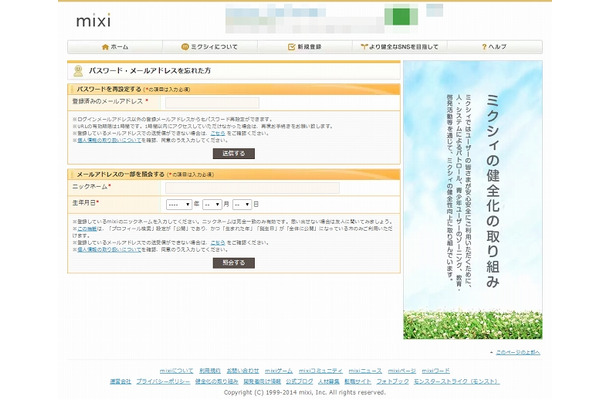Open footer link お問い合わせ
Screen dimensions: 610x400
[x=243, y=371]
